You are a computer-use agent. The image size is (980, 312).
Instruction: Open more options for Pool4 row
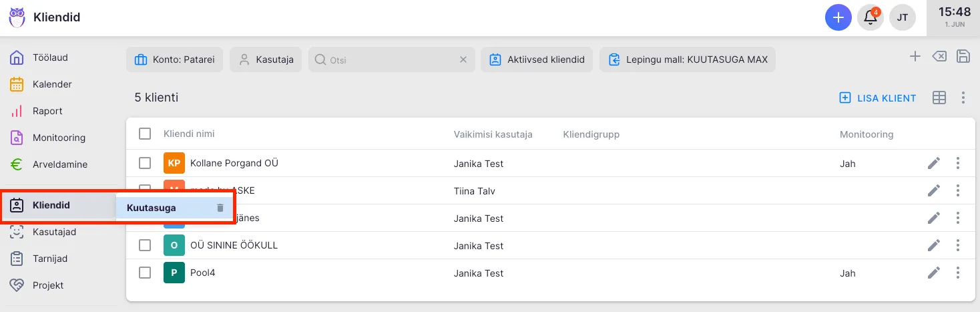(x=958, y=273)
